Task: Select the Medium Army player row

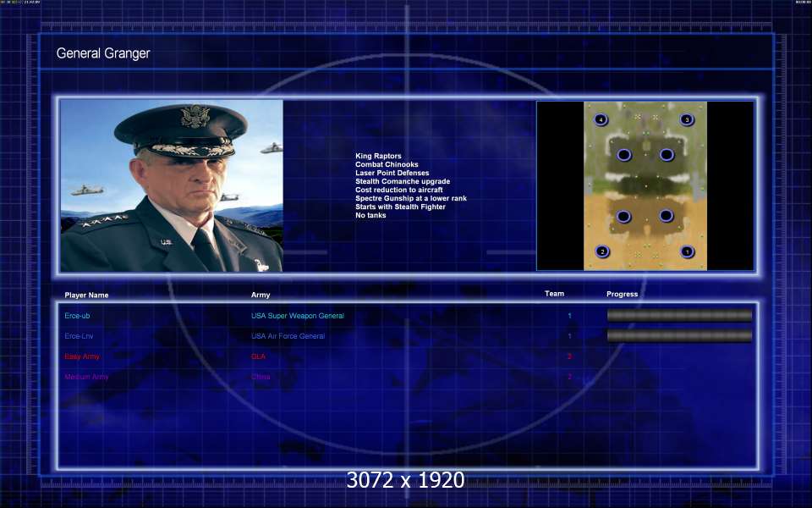Action: 86,377
